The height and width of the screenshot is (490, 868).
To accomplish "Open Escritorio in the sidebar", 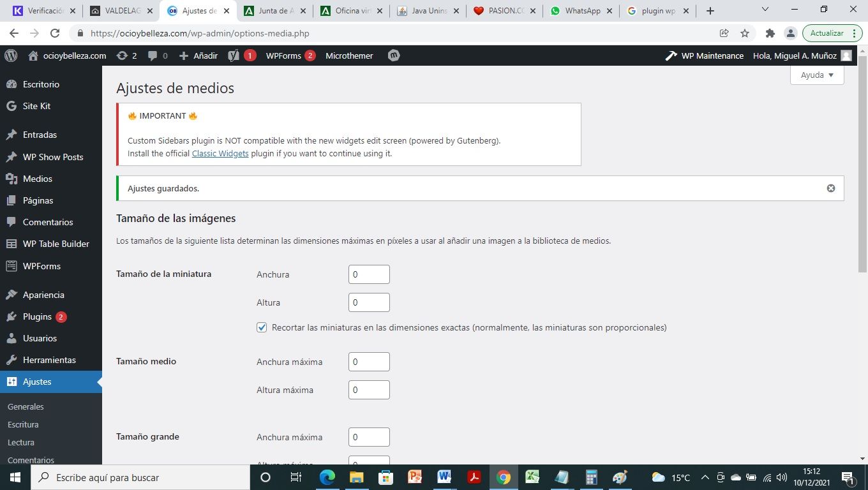I will tap(51, 84).
